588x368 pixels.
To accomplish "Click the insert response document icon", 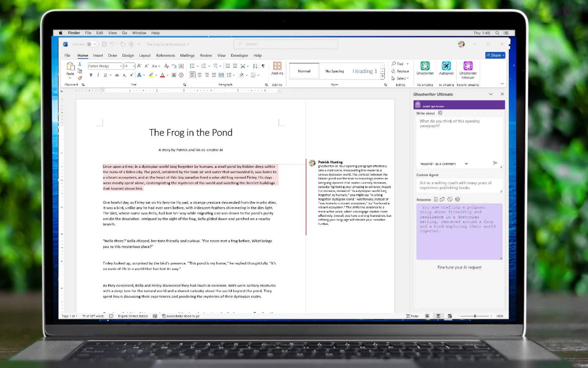I will click(x=435, y=199).
